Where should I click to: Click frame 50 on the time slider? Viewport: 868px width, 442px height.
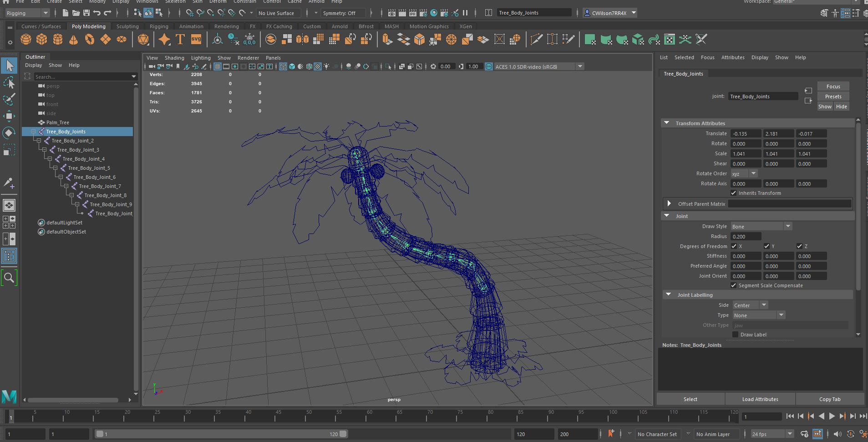(309, 417)
